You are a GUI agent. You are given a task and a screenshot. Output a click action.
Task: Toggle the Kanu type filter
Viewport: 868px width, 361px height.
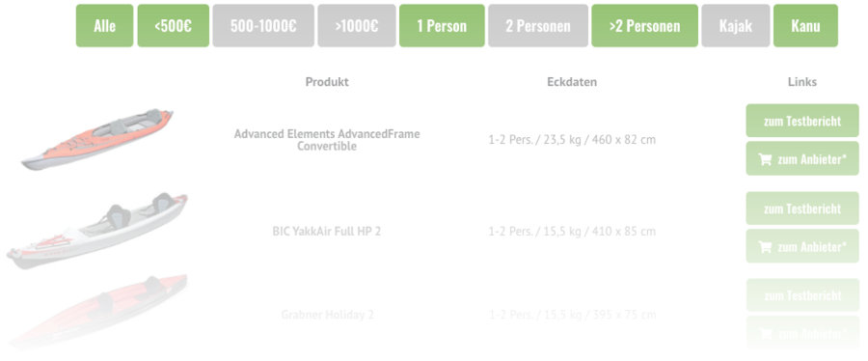click(x=805, y=25)
